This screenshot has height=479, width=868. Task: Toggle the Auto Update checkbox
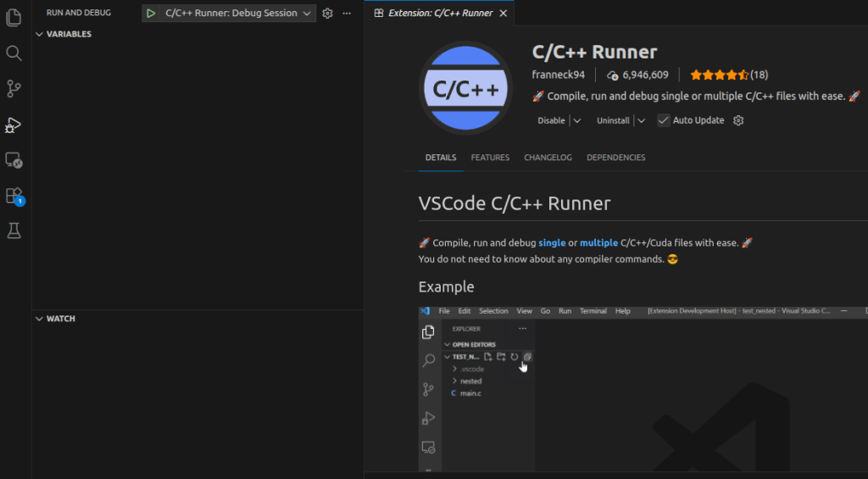(664, 120)
